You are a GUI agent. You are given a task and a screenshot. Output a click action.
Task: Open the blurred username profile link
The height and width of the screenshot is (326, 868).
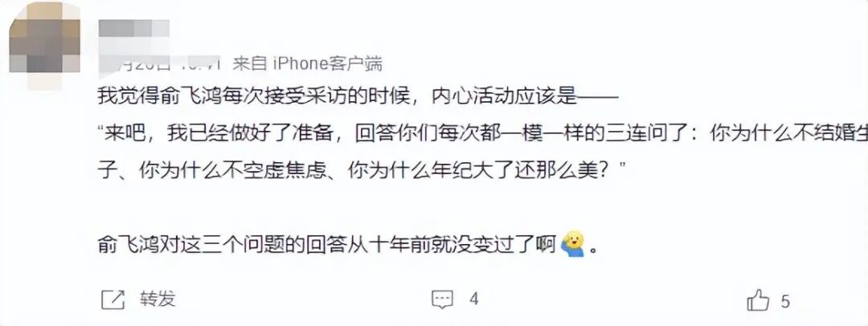click(x=133, y=29)
